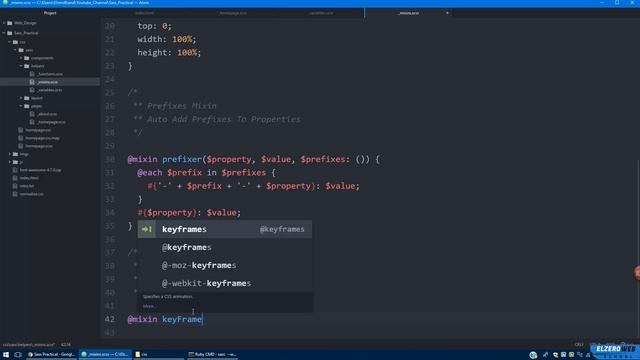Switch to the Chrome Sass Practical taskbar window
640x360 pixels.
(51, 354)
